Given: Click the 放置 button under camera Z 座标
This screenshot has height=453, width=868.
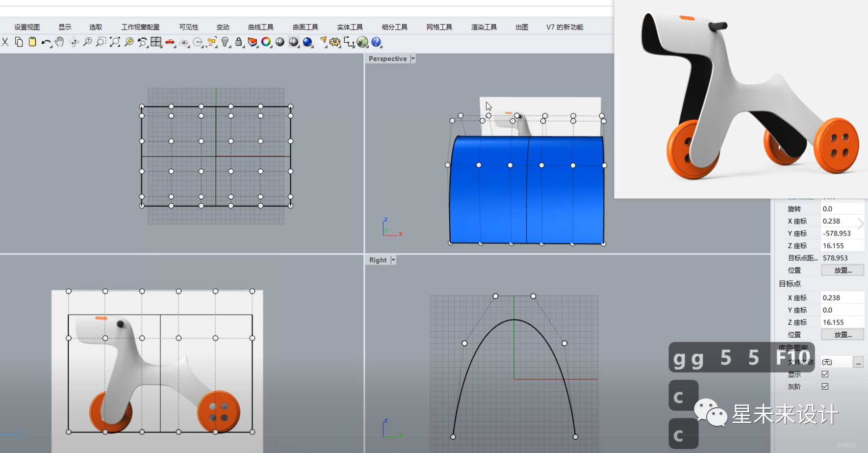Looking at the screenshot, I should pos(842,270).
